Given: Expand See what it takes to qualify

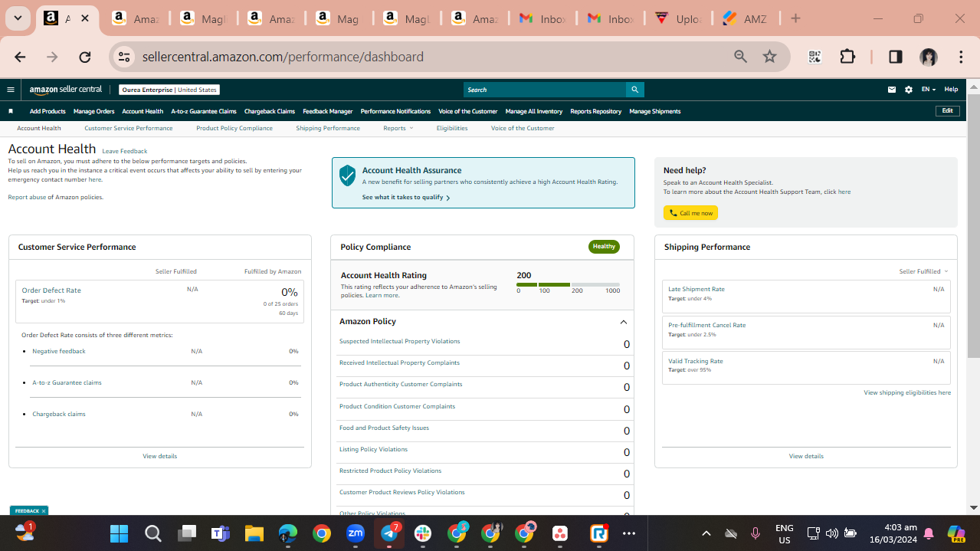Looking at the screenshot, I should tap(405, 197).
